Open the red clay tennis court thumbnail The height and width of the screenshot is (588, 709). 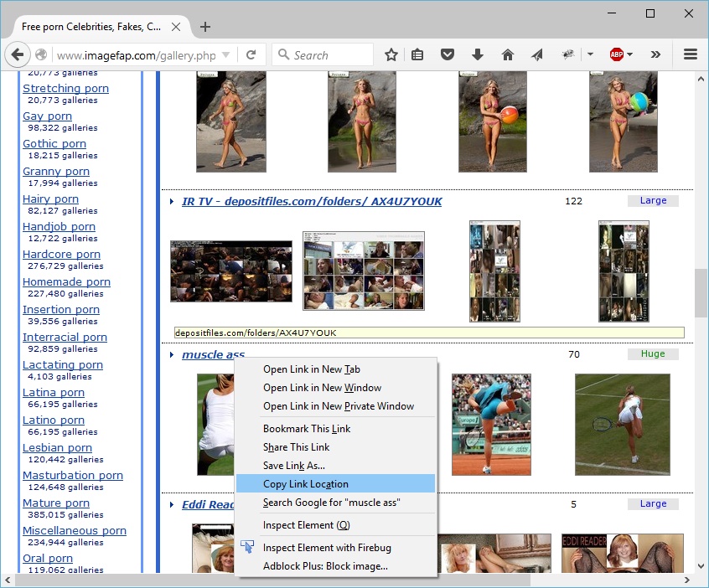pos(491,425)
